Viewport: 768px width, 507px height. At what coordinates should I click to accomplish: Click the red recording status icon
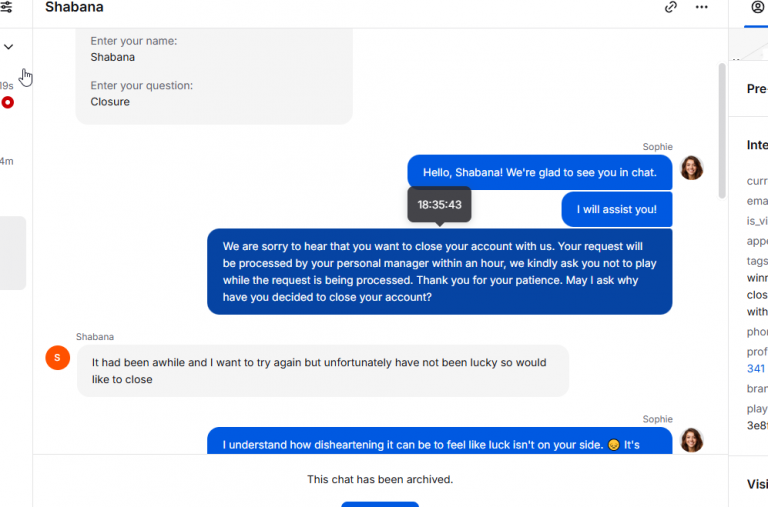pos(8,102)
